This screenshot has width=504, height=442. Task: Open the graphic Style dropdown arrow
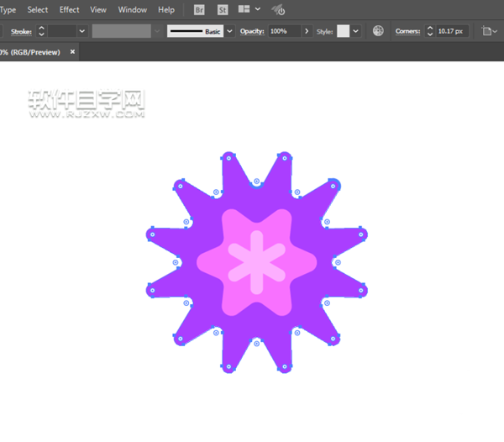point(356,31)
